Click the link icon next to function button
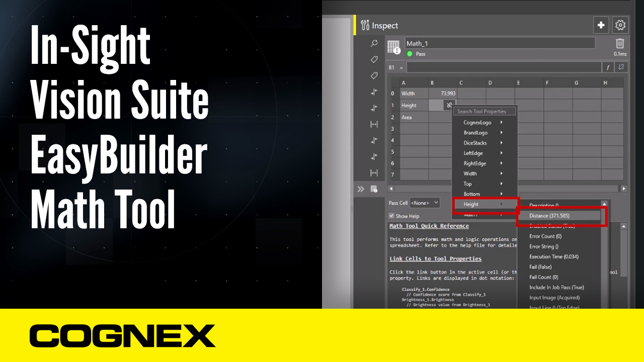The image size is (644, 362). pyautogui.click(x=621, y=67)
